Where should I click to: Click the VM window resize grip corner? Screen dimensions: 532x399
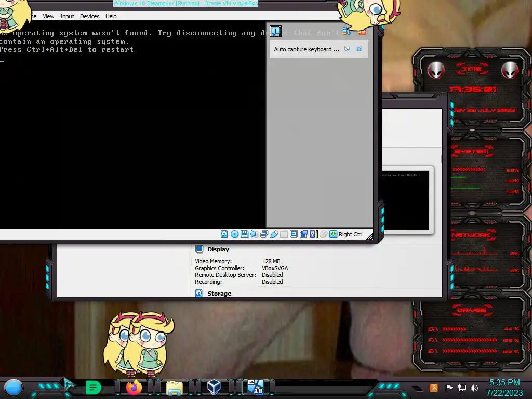coord(370,236)
